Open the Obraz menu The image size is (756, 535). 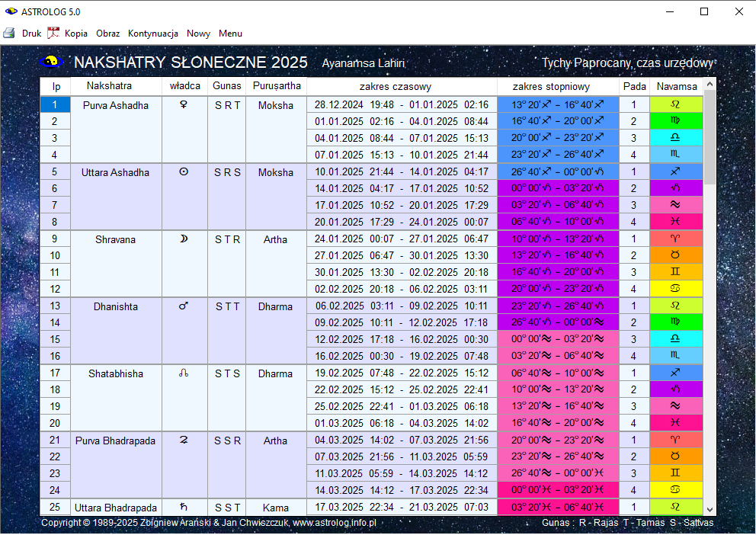point(107,34)
